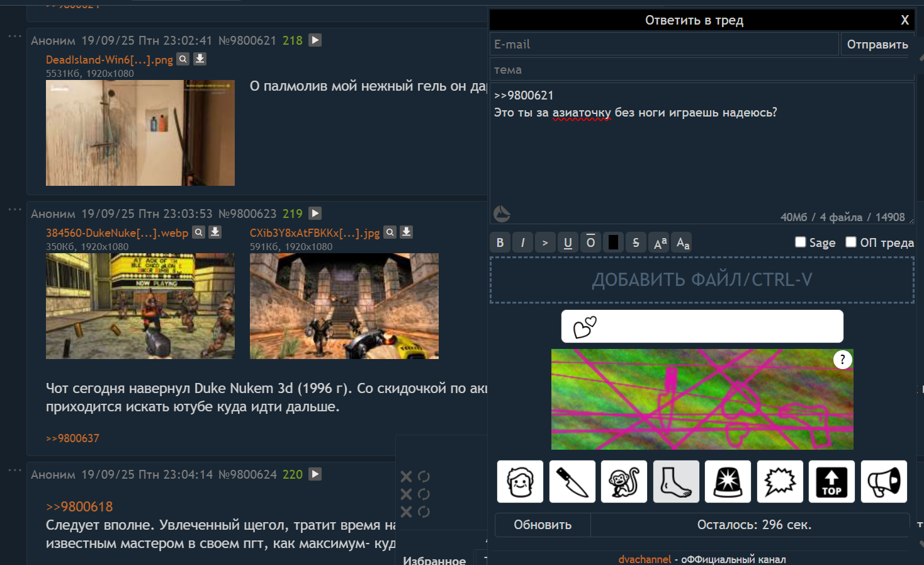The image size is (924, 565).
Task: Click ДОБАВИТЬ ФАЙЛ/CTRL-V to attach a file
Action: pos(702,280)
